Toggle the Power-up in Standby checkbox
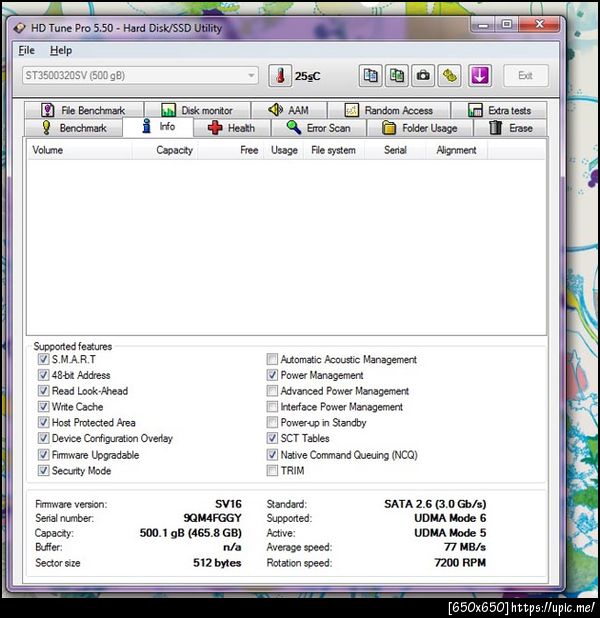The width and height of the screenshot is (600, 618). click(272, 422)
